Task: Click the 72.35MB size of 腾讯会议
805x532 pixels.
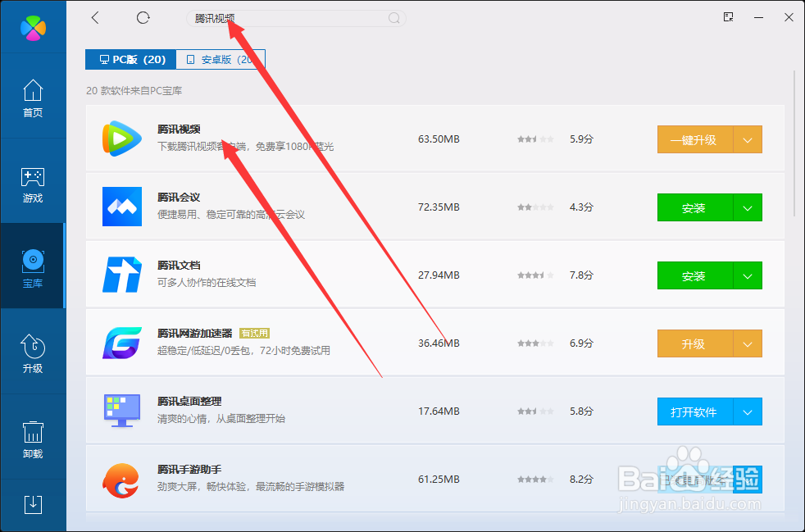Action: point(439,207)
